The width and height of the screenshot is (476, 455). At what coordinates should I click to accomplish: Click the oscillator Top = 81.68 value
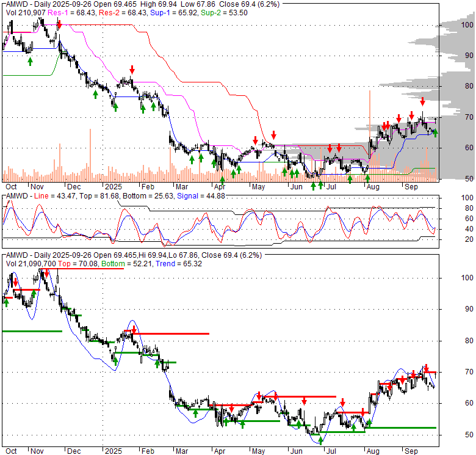click(99, 196)
